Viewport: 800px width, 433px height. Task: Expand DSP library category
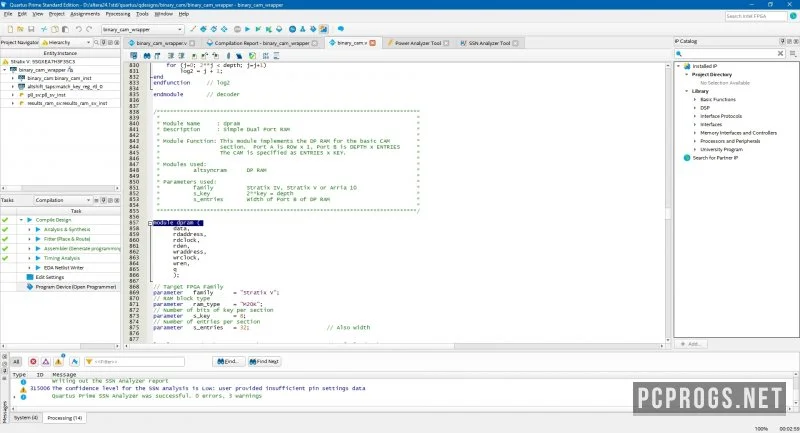pyautogui.click(x=695, y=108)
